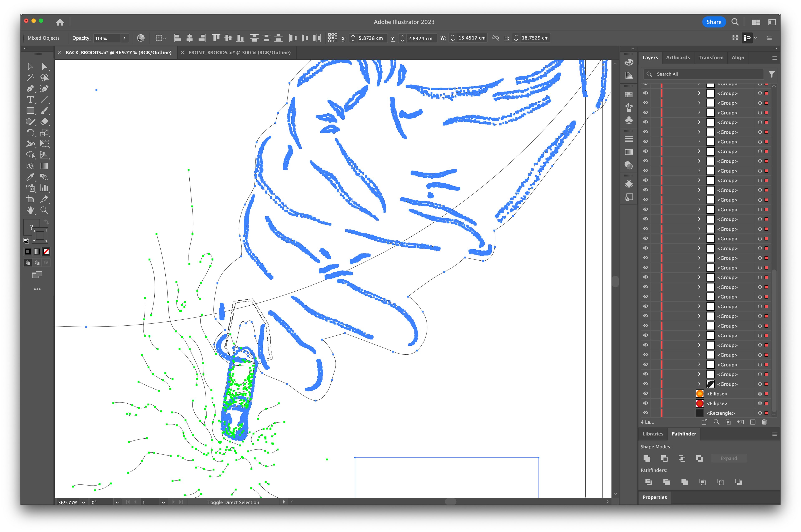
Task: Open the Pathfinder panel options menu
Action: 775,434
